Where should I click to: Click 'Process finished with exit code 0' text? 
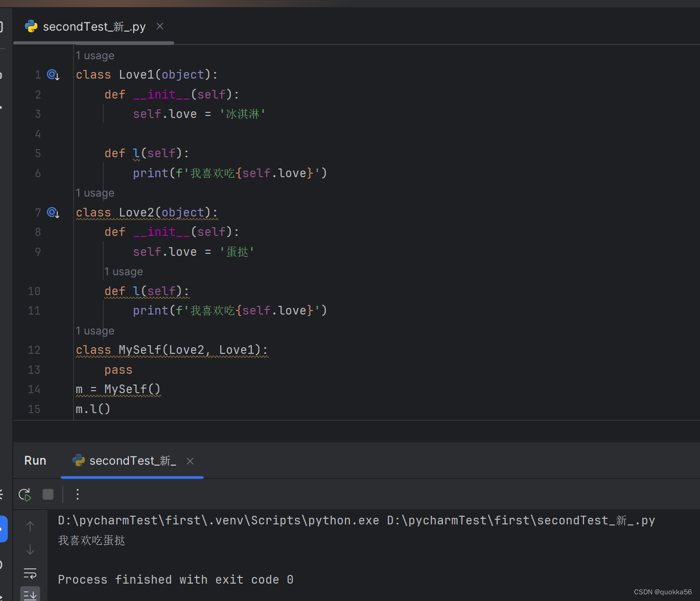pyautogui.click(x=175, y=580)
